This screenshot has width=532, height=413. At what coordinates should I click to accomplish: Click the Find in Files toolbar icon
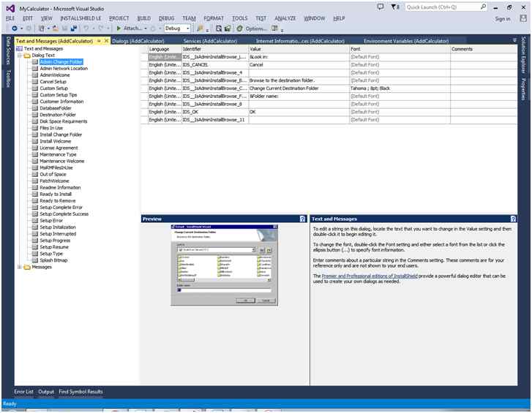click(201, 29)
